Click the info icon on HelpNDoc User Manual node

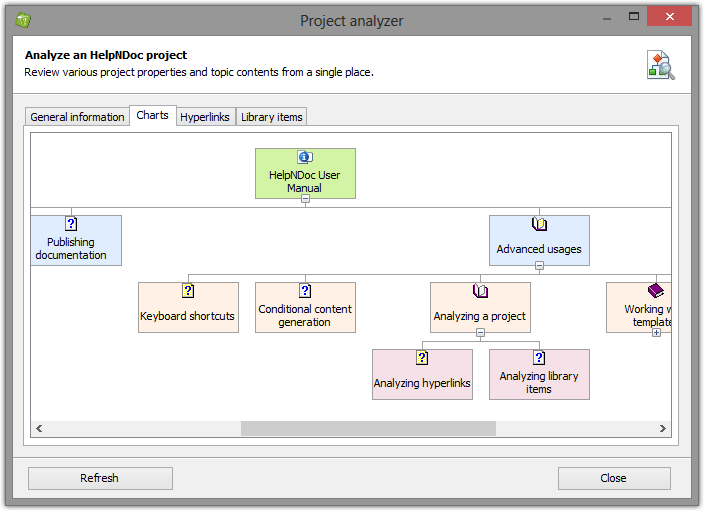(x=305, y=157)
